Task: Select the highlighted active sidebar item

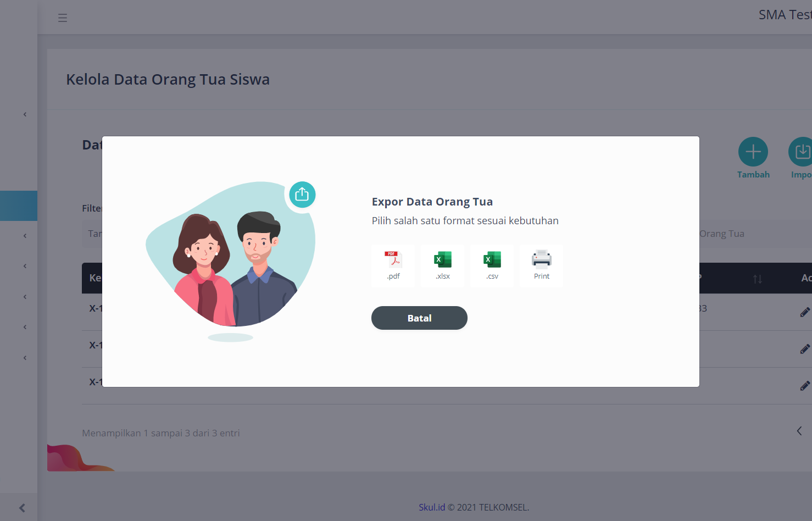Action: pos(19,206)
